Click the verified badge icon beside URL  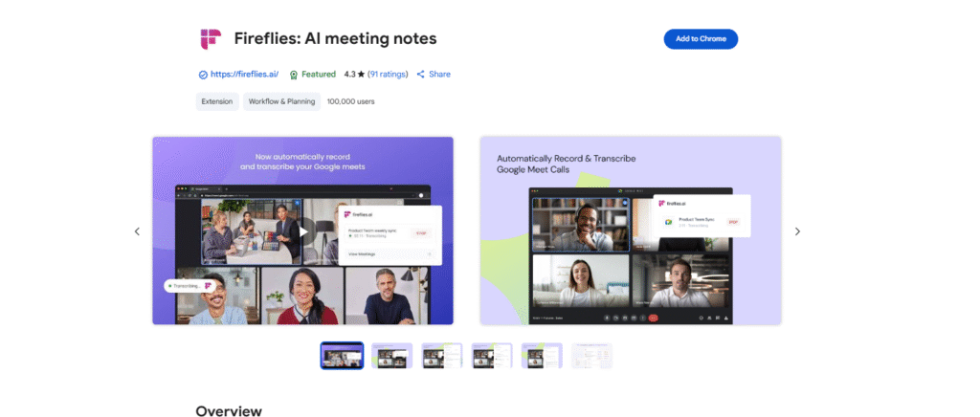pyautogui.click(x=203, y=75)
